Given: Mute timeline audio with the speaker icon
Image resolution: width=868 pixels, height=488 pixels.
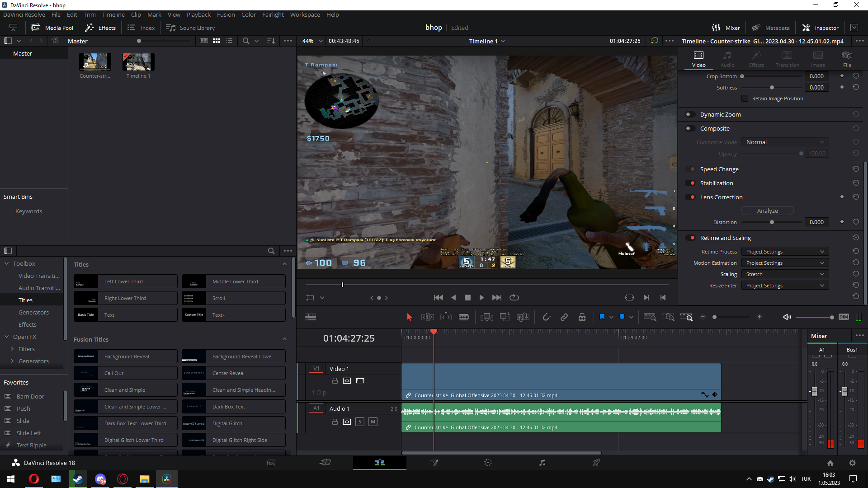Looking at the screenshot, I should (x=787, y=317).
